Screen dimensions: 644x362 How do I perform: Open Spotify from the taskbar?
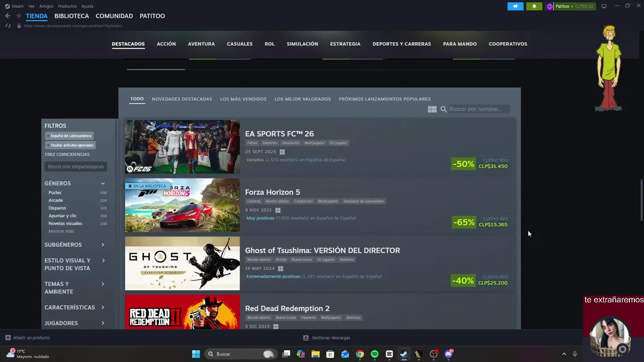click(374, 354)
